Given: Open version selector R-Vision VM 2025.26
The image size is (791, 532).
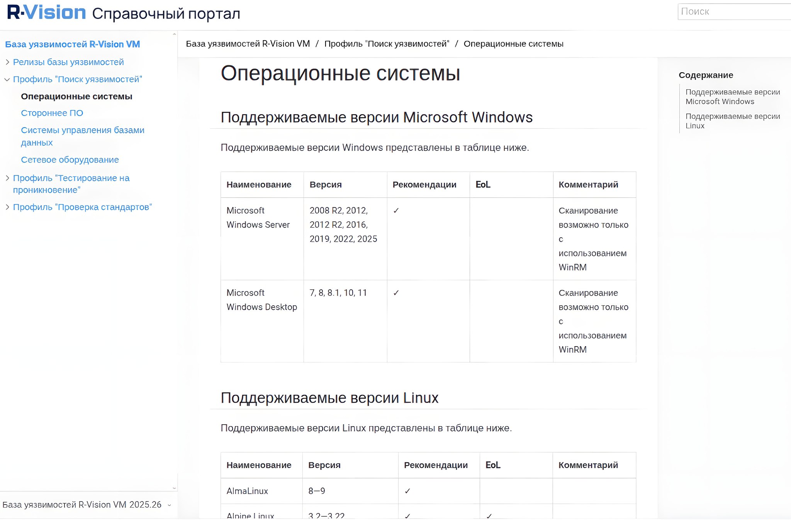Looking at the screenshot, I should [x=87, y=505].
